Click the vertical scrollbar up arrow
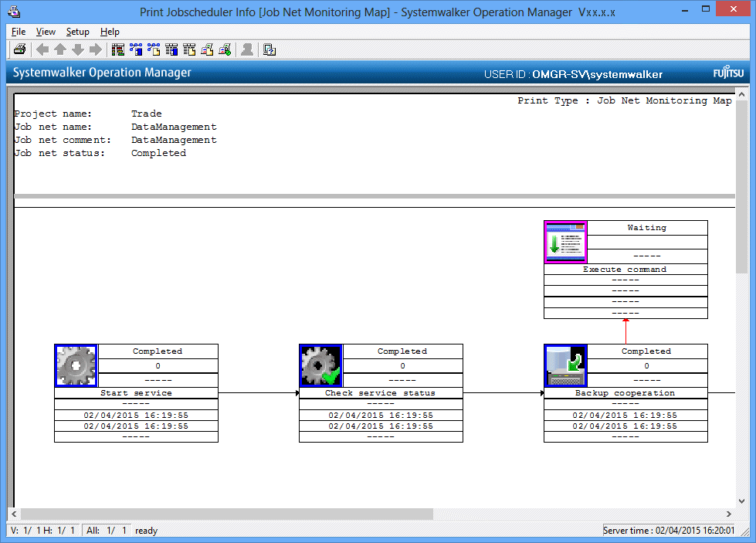The height and width of the screenshot is (543, 756). (x=742, y=96)
